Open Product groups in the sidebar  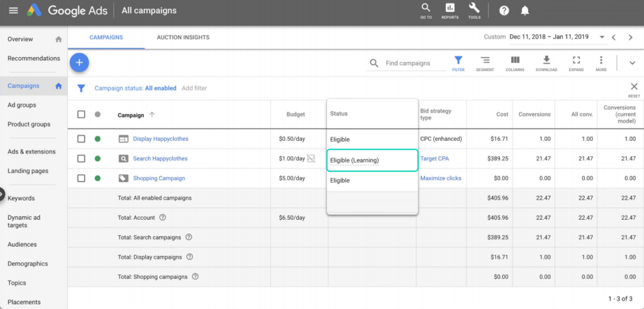(x=29, y=124)
